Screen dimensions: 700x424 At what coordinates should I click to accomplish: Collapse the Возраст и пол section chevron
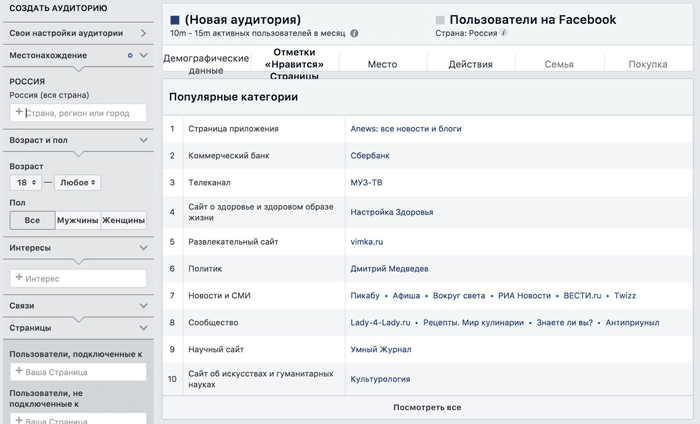coord(143,140)
